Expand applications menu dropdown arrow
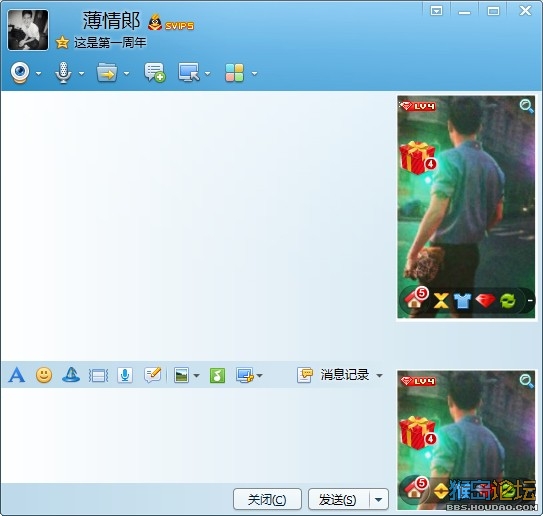 [255, 73]
